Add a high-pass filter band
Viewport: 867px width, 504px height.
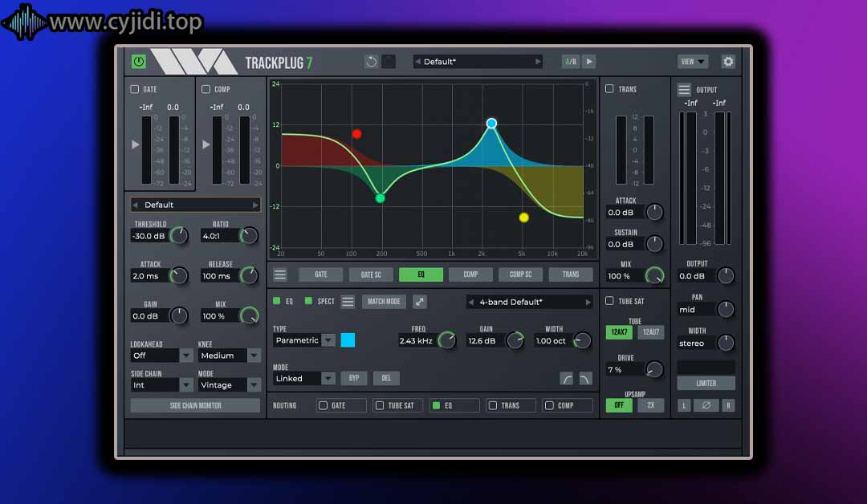tap(567, 379)
